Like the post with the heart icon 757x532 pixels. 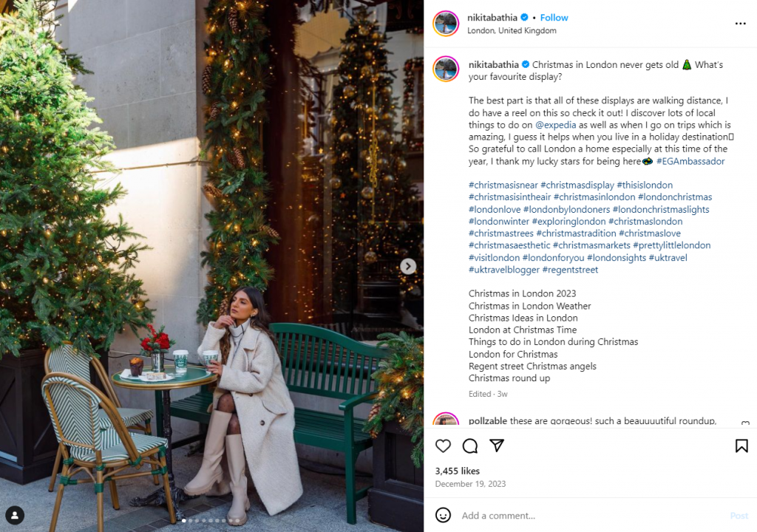443,446
